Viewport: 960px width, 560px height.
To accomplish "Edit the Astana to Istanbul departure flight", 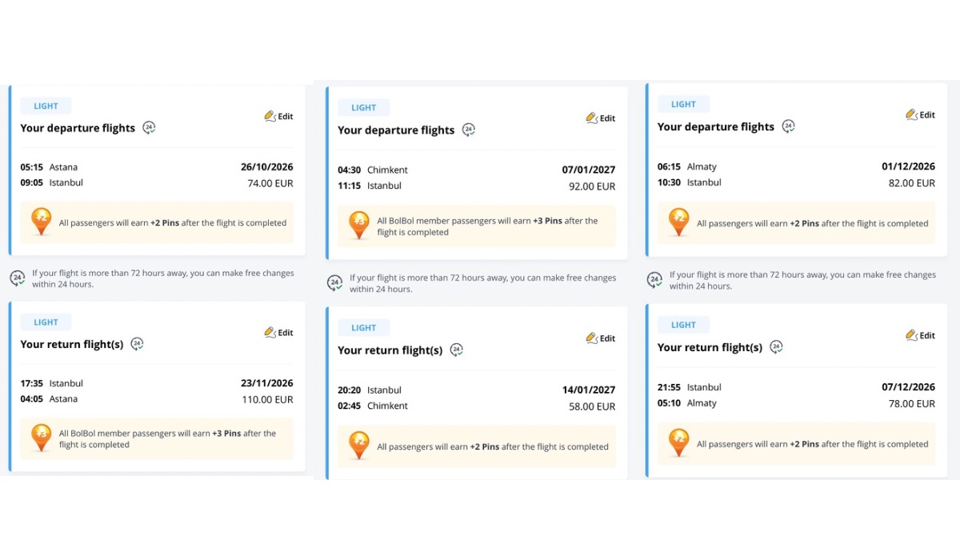I will (x=278, y=116).
